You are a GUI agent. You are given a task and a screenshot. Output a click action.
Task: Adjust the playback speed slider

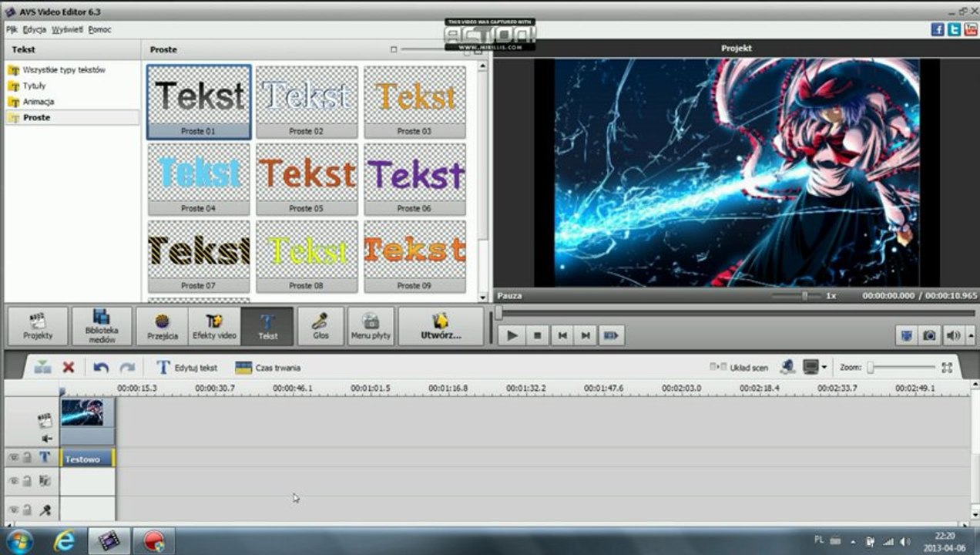(x=804, y=296)
